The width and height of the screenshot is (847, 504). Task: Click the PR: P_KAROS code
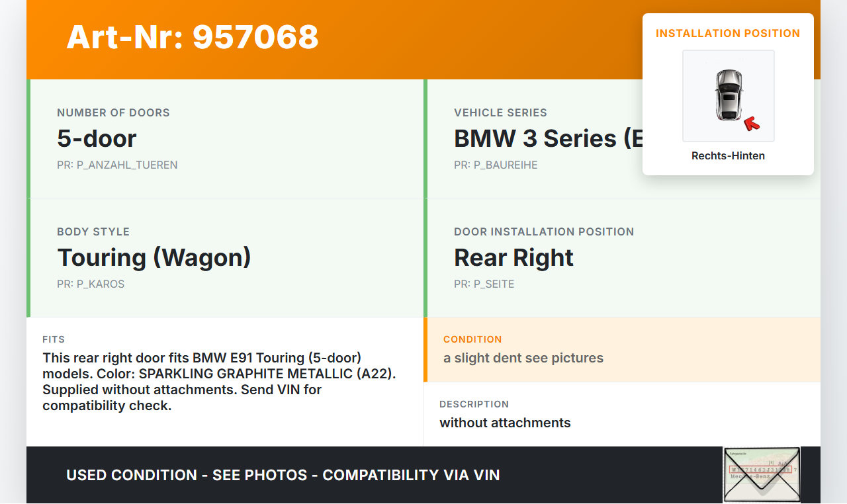(91, 284)
